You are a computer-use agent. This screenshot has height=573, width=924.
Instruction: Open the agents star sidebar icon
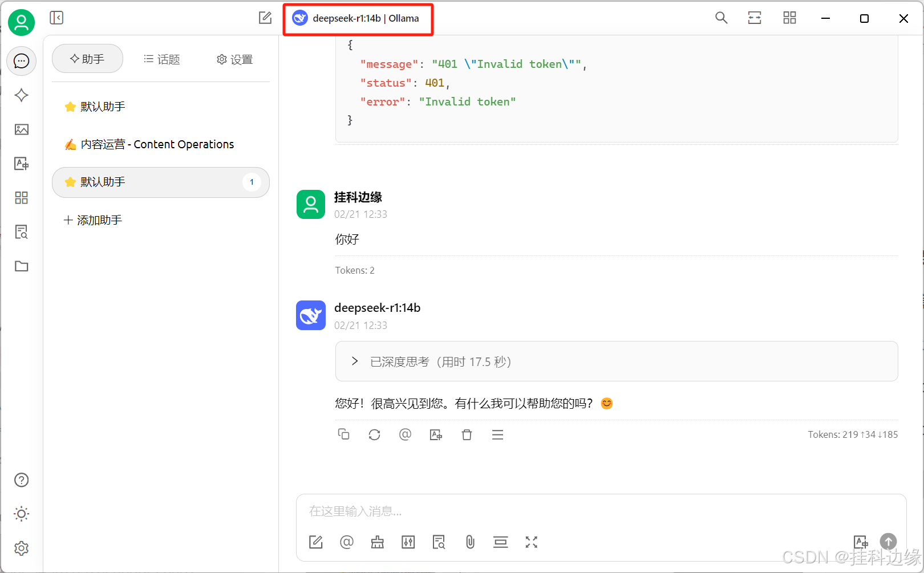[22, 95]
